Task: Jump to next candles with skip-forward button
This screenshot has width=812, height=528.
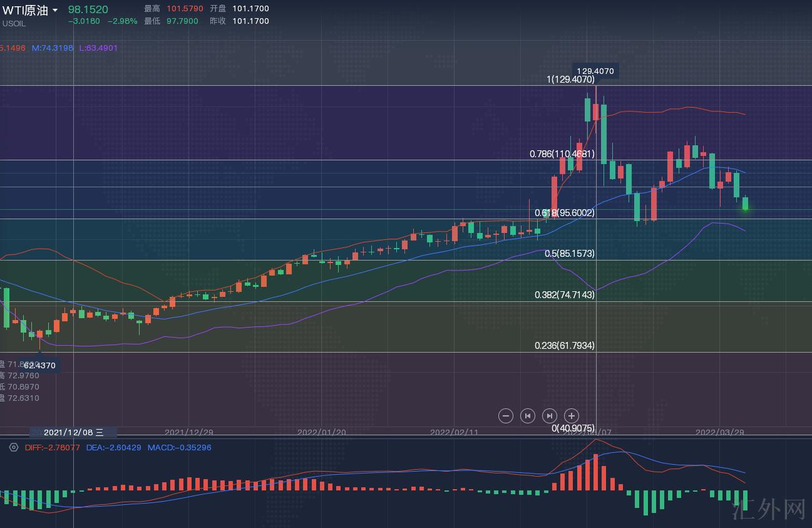Action: tap(549, 416)
